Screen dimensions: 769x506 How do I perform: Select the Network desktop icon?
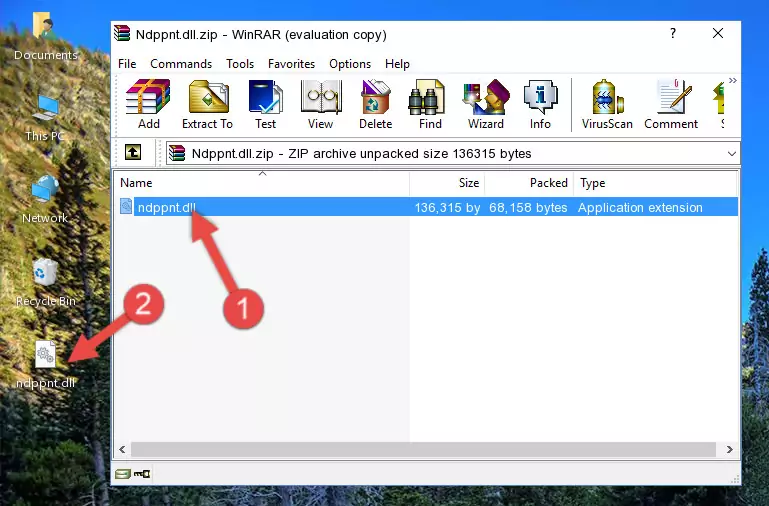pyautogui.click(x=45, y=200)
